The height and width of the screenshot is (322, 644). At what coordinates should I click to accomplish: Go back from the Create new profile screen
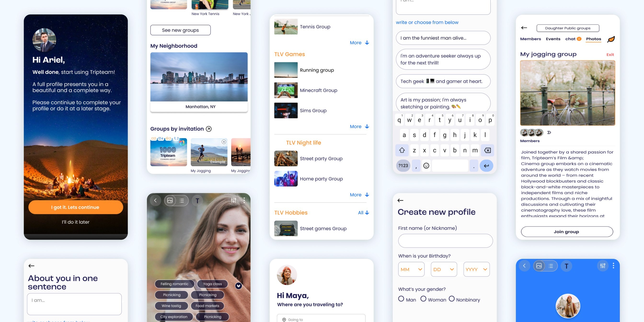pos(400,200)
